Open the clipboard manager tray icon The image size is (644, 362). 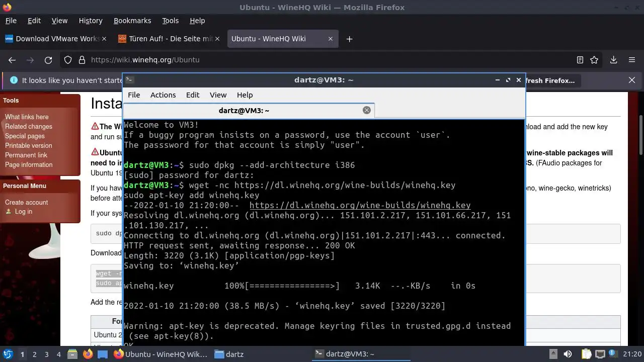click(x=587, y=354)
